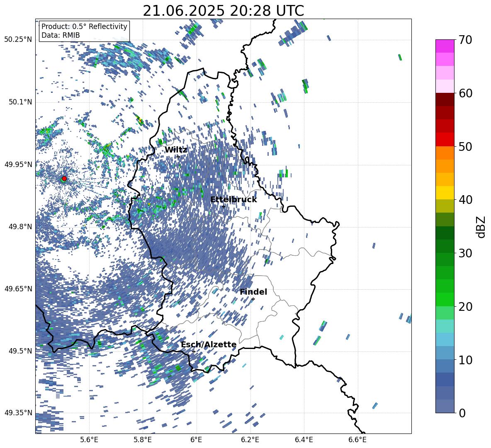Click the plot title 21.06.2025 20:28 UTC
This screenshot has width=491, height=448.
(x=223, y=11)
